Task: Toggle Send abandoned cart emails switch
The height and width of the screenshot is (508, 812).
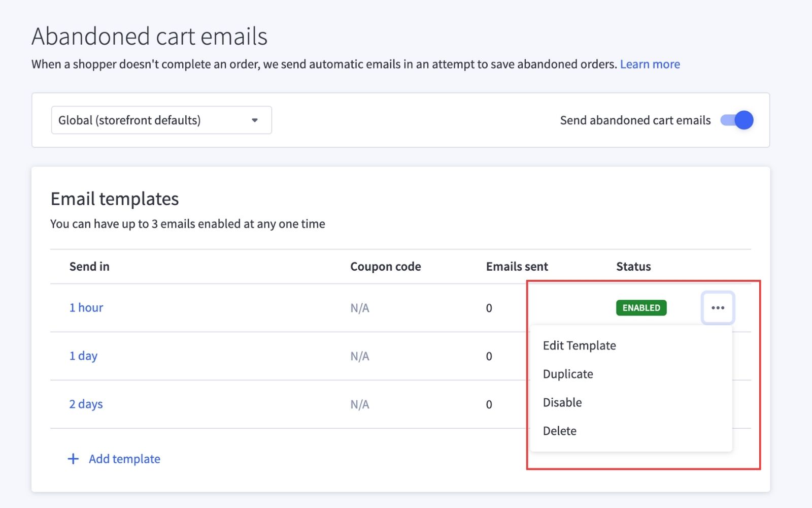Action: pyautogui.click(x=737, y=120)
